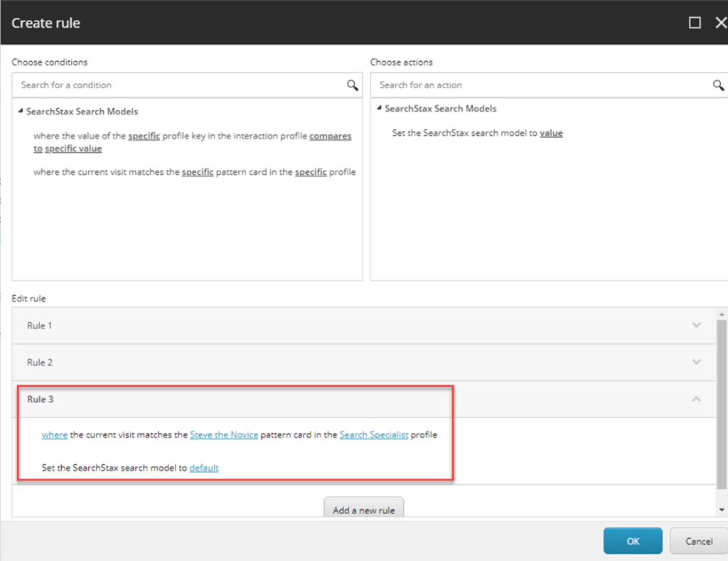Screen dimensions: 728x561
Task: Click the scrollbar up arrow
Action: 722,314
